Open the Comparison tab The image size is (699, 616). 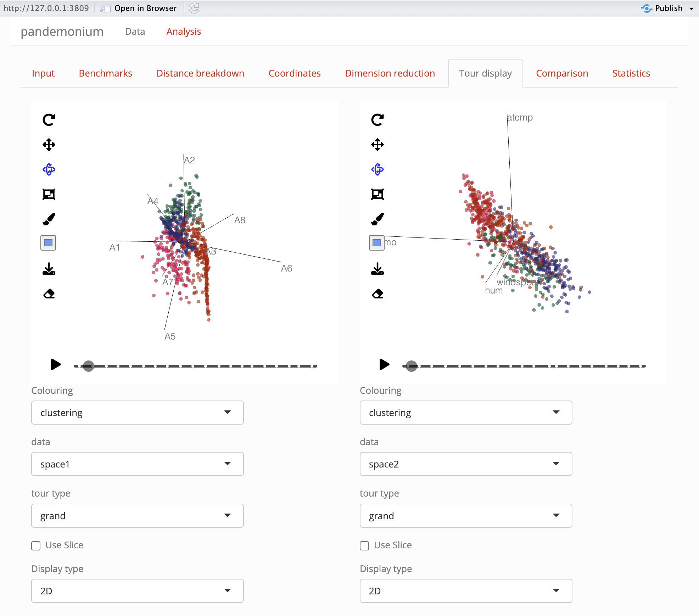(562, 73)
